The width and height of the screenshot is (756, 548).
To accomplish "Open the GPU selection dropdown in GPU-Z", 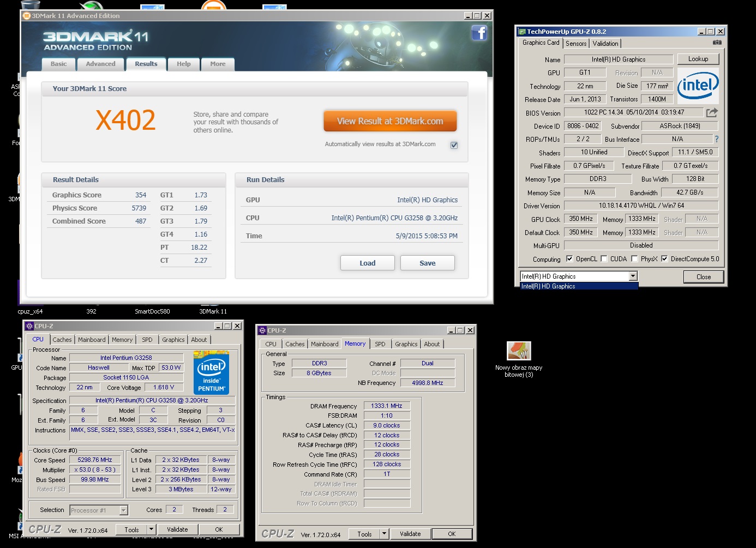I will click(x=633, y=276).
